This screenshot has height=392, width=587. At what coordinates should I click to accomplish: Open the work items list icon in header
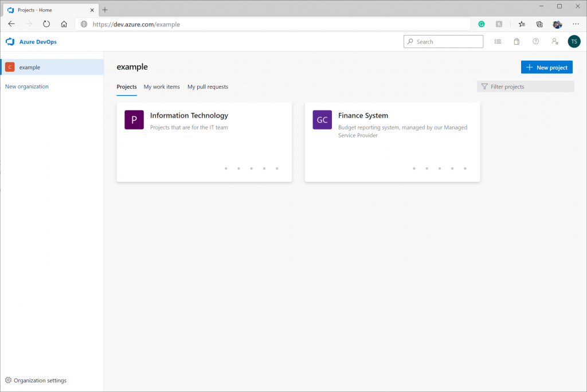498,42
